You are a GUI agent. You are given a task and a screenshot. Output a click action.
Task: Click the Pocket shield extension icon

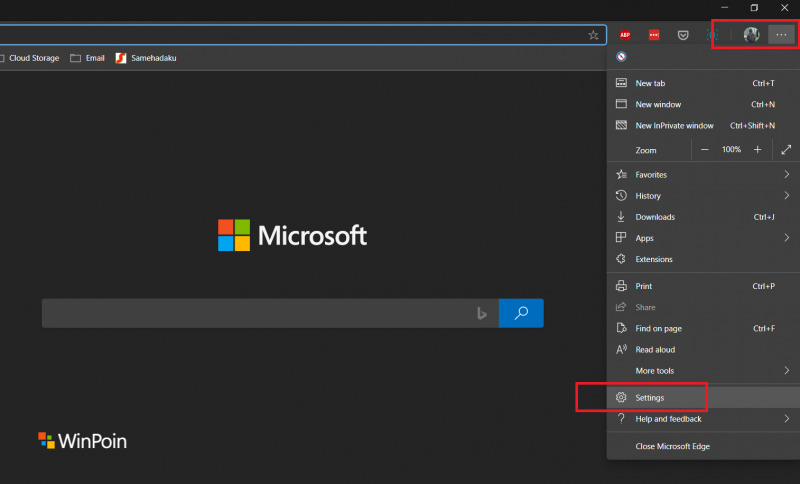point(683,35)
